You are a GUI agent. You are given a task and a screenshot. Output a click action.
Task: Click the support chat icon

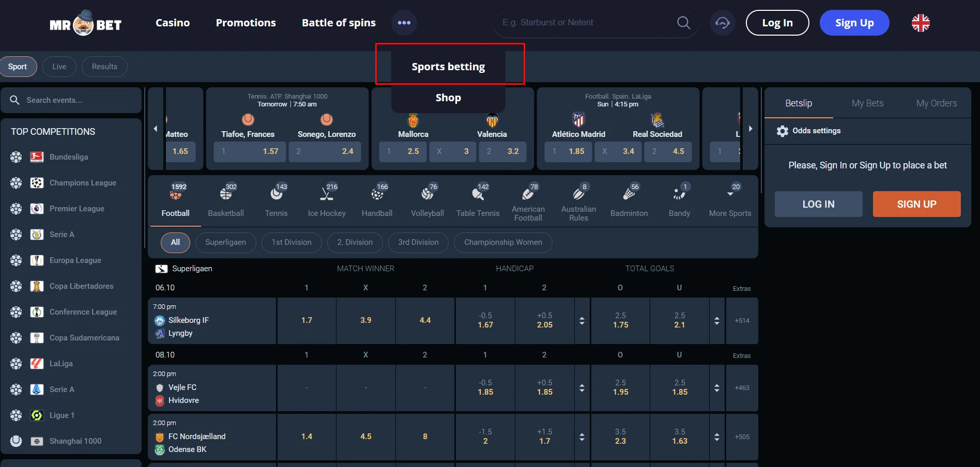(x=722, y=23)
